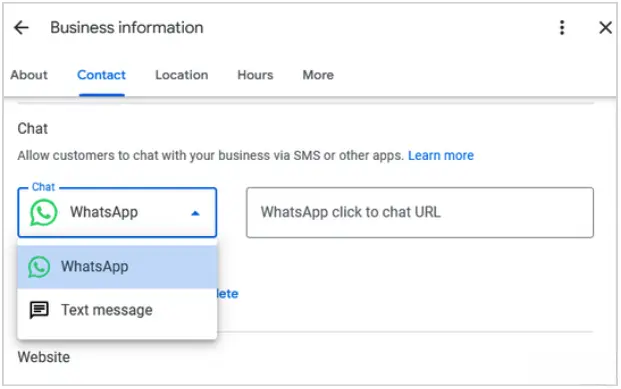The image size is (621, 389).
Task: Click the WhatsApp logo in the Chat field
Action: (x=44, y=213)
